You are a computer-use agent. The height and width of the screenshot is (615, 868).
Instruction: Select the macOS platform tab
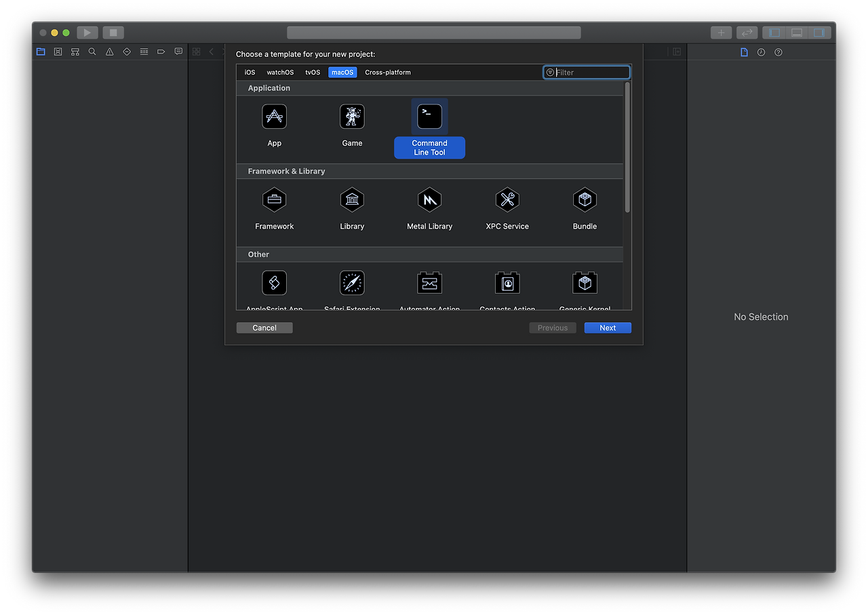[342, 73]
